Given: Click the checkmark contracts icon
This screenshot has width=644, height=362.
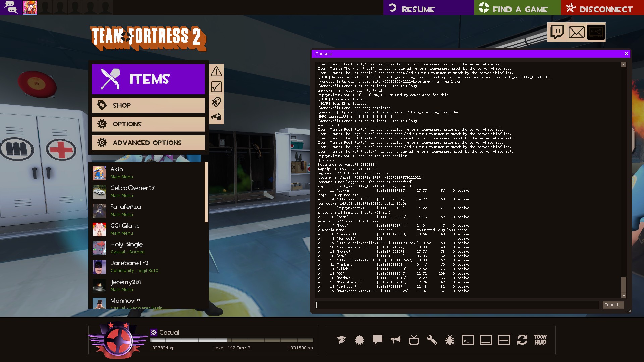Looking at the screenshot, I should (x=216, y=86).
